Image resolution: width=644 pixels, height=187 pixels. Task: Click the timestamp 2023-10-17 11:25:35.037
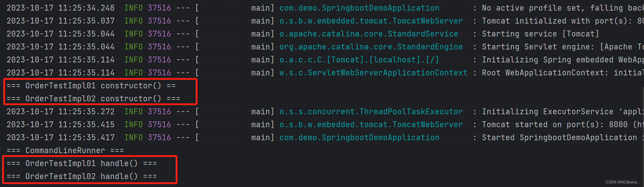click(61, 21)
